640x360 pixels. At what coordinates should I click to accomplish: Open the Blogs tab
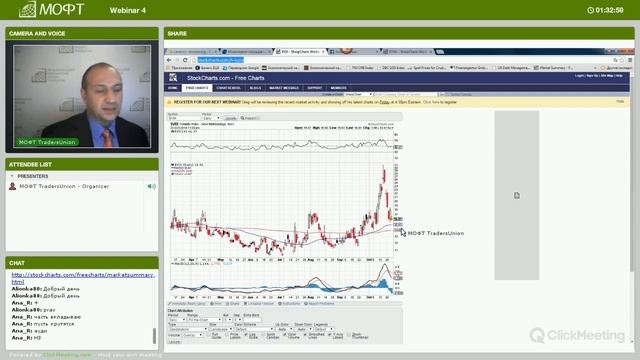tap(255, 88)
